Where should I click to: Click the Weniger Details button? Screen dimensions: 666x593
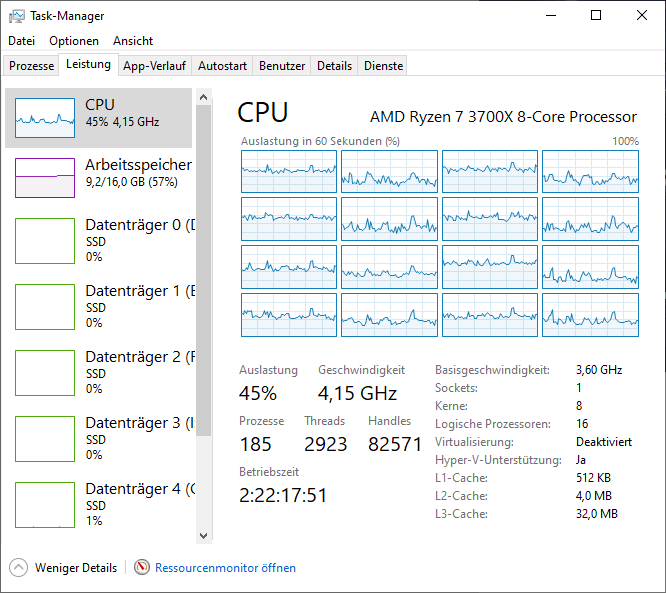pyautogui.click(x=75, y=568)
